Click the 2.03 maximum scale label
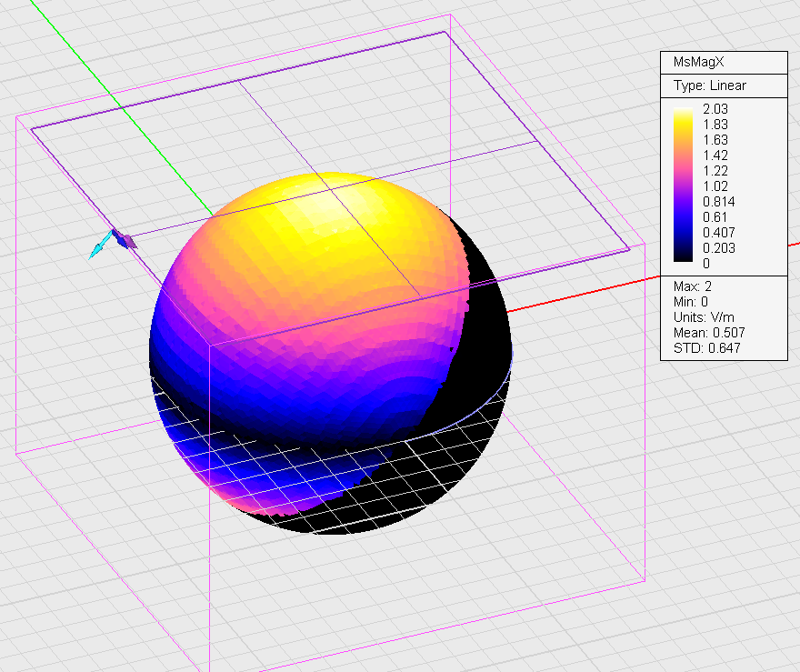 [715, 108]
